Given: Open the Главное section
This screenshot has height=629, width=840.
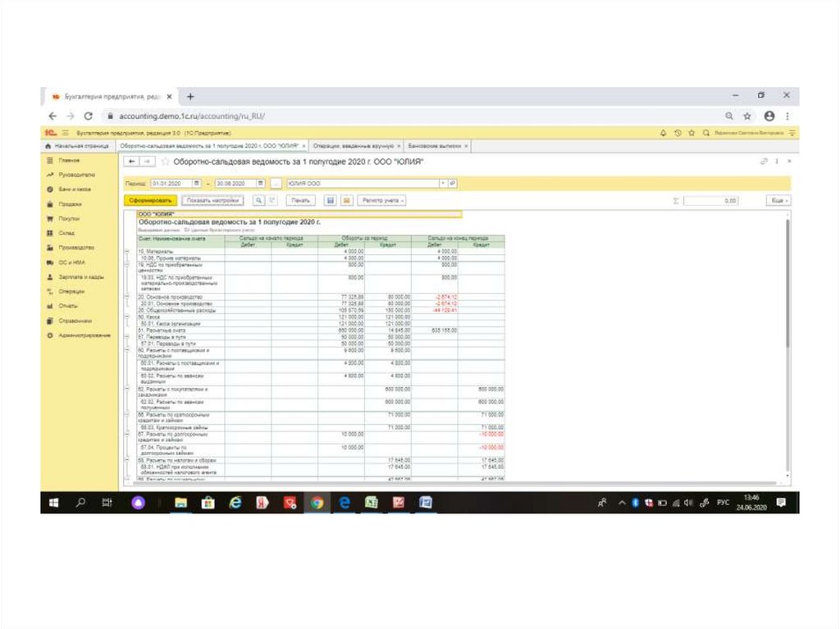Looking at the screenshot, I should click(x=69, y=160).
